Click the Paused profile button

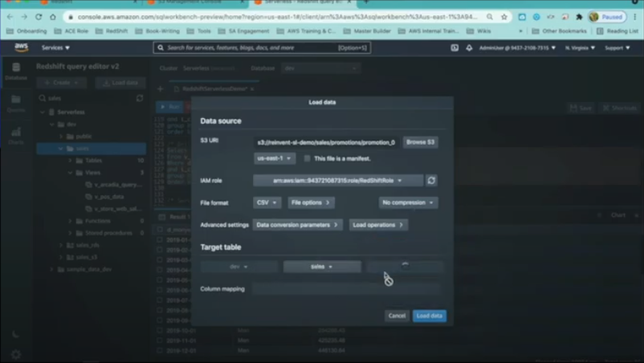click(x=607, y=17)
